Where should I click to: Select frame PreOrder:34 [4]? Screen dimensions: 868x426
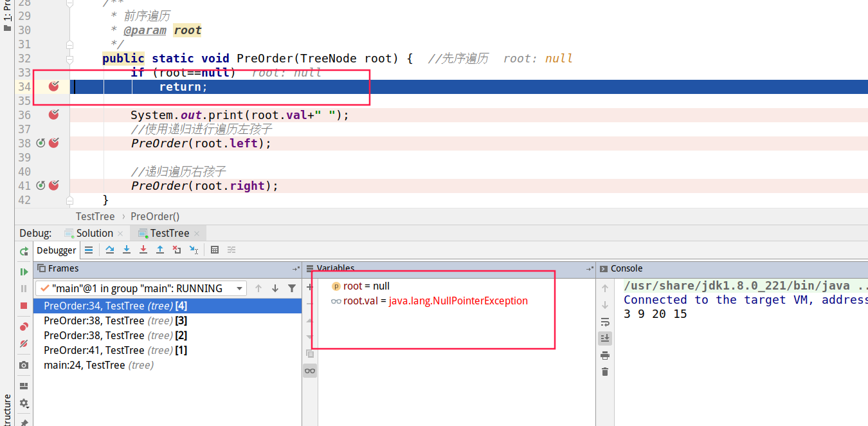[167, 306]
